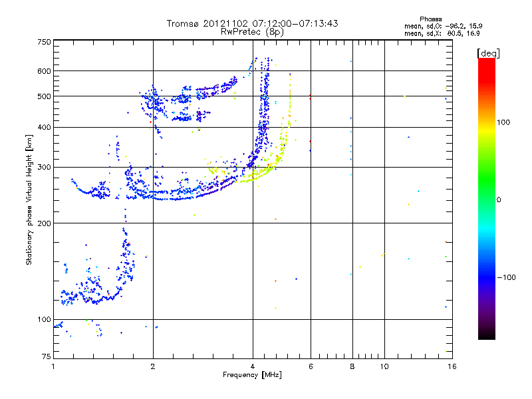Click the y-axis '600' tick label
532x399 pixels.
click(x=44, y=71)
